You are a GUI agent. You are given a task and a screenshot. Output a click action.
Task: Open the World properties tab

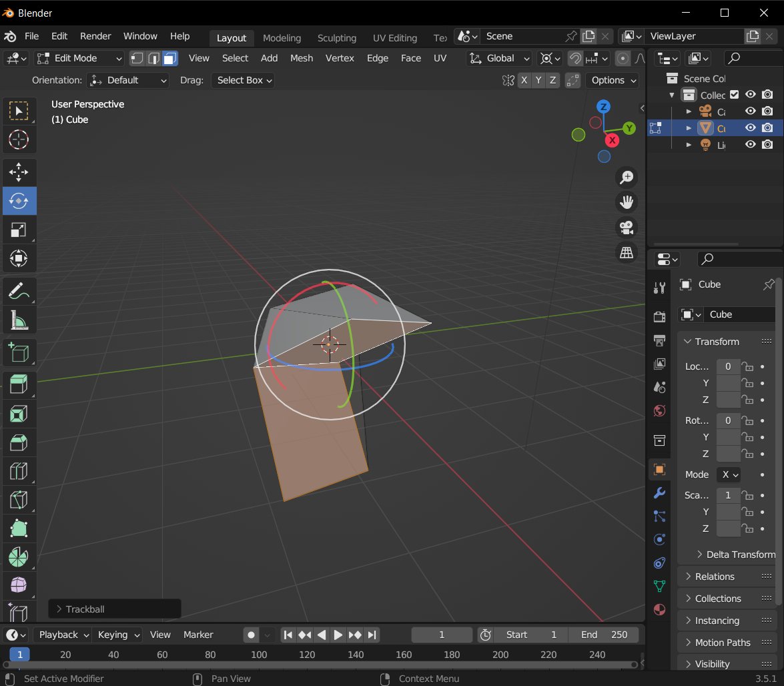point(659,411)
